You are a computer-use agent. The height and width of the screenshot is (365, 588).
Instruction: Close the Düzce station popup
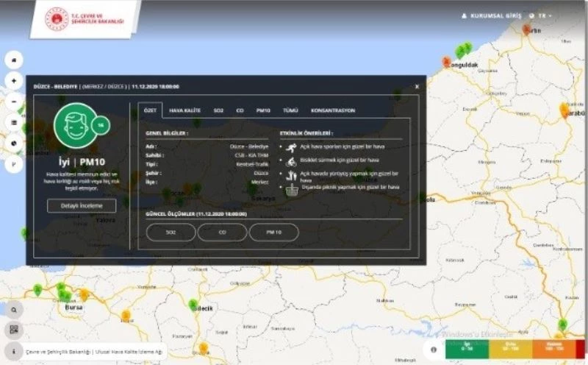(x=417, y=86)
